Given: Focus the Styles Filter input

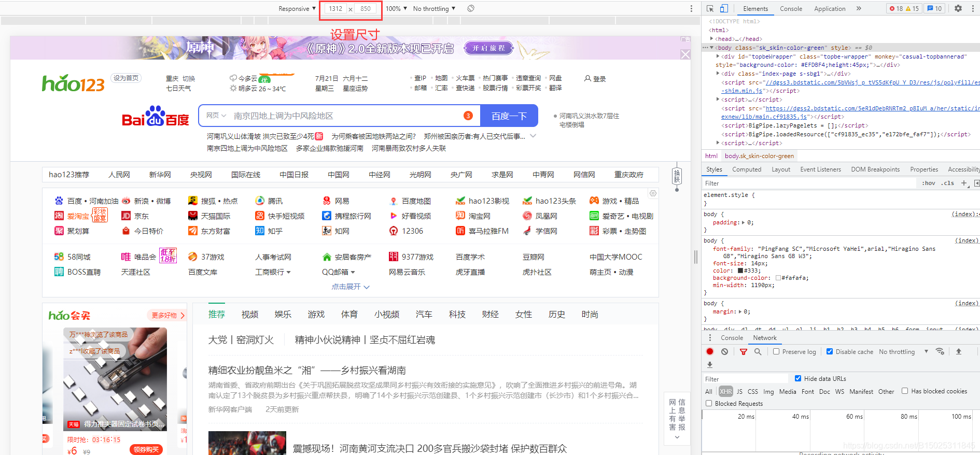Looking at the screenshot, I should [x=810, y=183].
